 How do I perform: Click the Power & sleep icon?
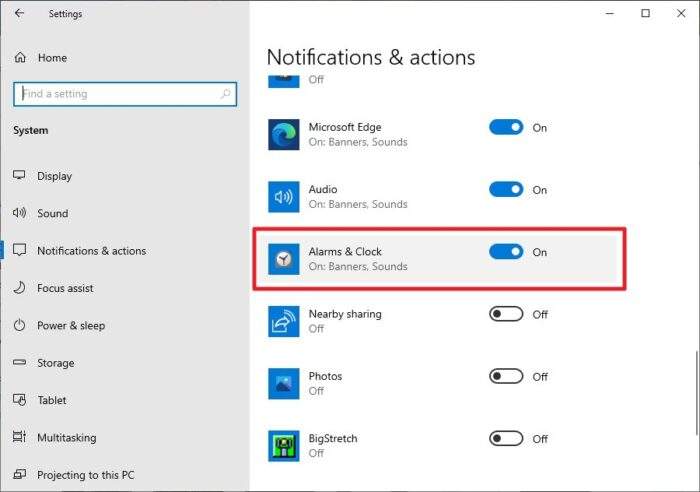pyautogui.click(x=19, y=325)
